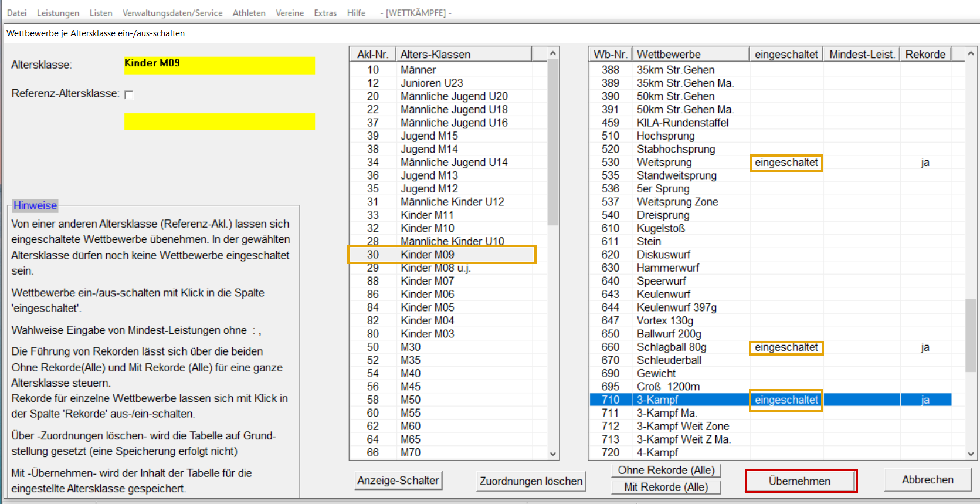Select Kinder M11 in age class list
The width and height of the screenshot is (980, 504).
click(x=427, y=215)
